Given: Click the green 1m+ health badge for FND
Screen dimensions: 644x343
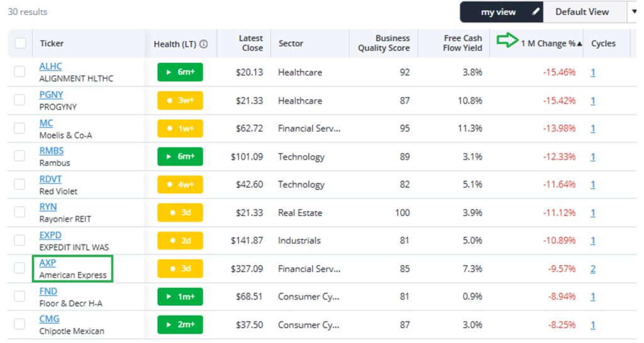Looking at the screenshot, I should coord(180,296).
